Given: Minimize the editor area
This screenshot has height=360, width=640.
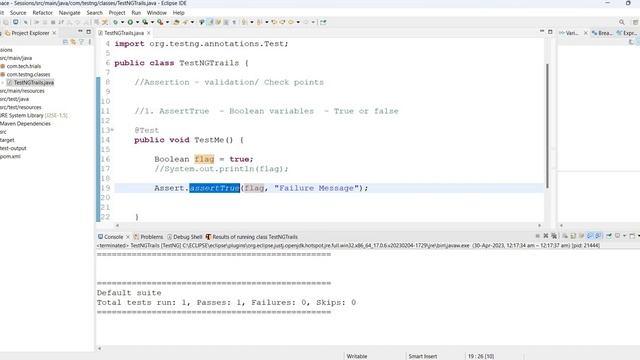Looking at the screenshot, I should (542, 31).
